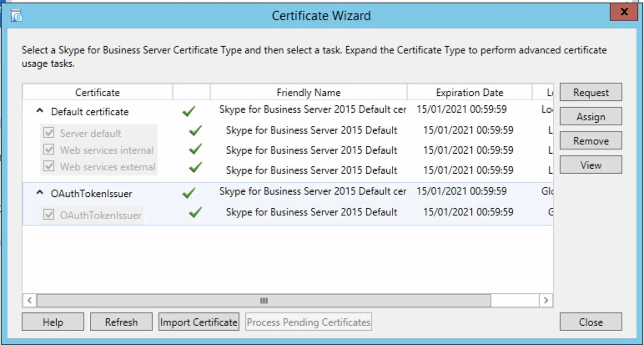Close the window with the red X

[624, 12]
